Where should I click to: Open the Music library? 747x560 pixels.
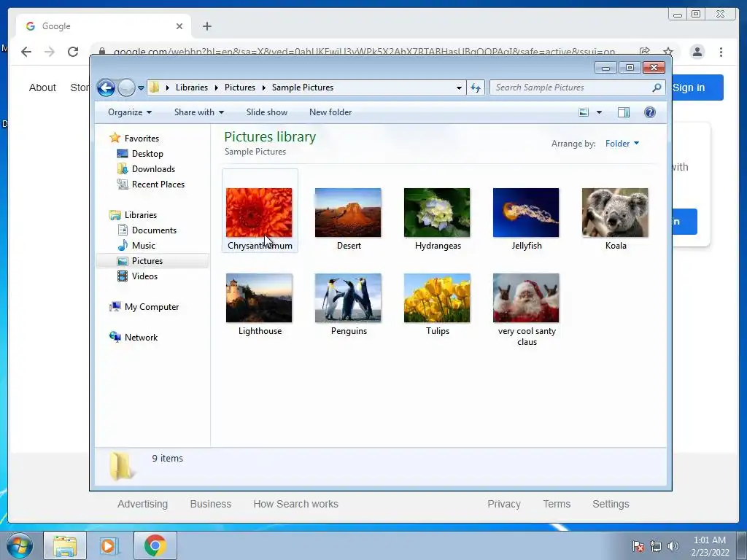pyautogui.click(x=144, y=246)
